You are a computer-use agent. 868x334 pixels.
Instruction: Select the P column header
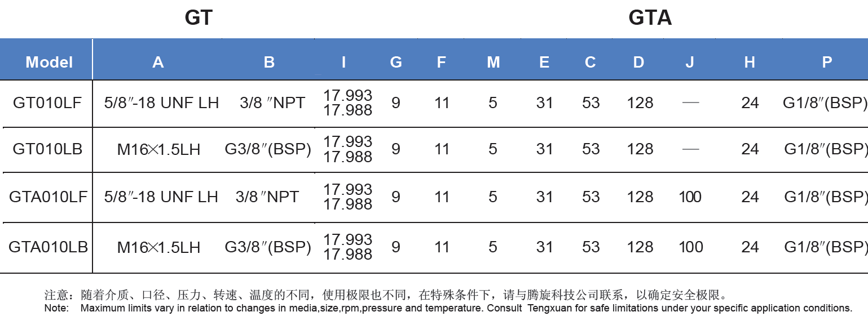827,62
